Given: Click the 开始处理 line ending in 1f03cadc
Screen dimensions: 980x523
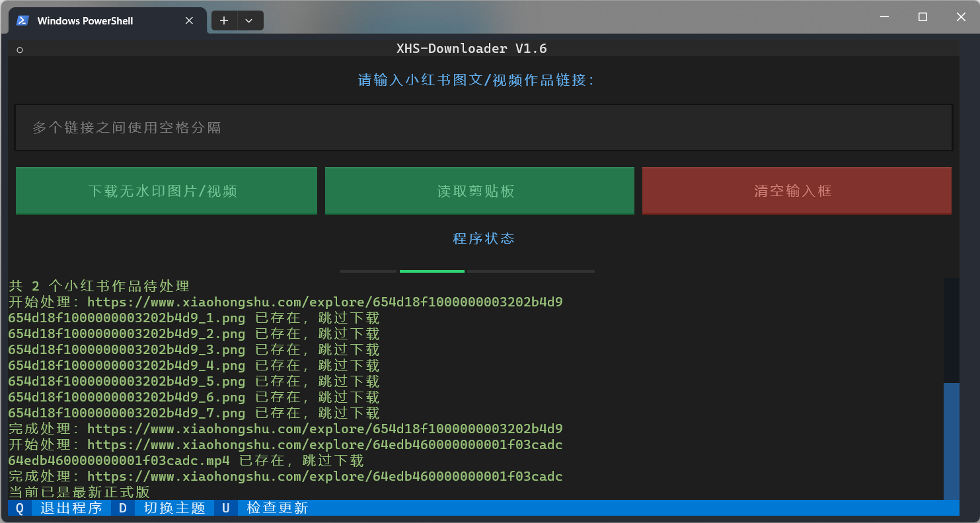Looking at the screenshot, I should tap(285, 444).
